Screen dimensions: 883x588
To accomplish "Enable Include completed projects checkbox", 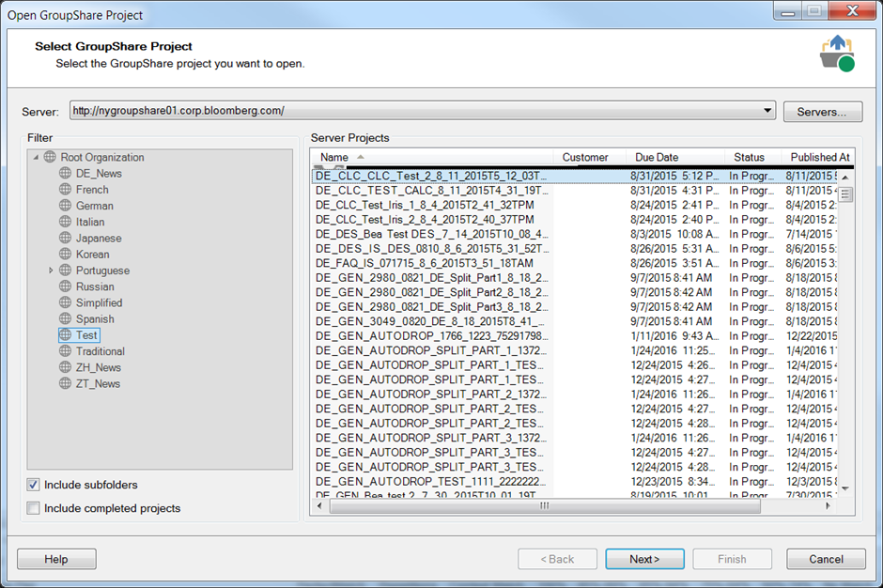I will (x=34, y=509).
